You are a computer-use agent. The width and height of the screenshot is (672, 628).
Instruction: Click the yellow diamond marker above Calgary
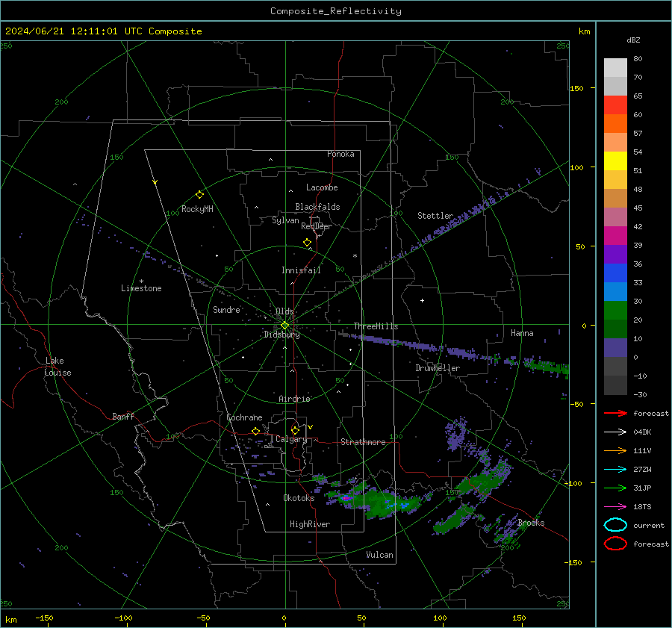[295, 430]
